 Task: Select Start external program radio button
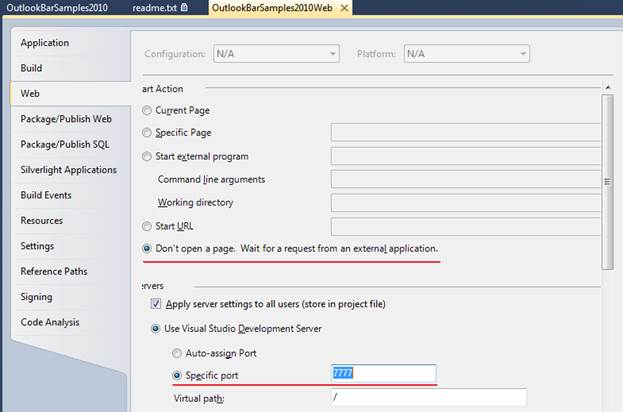pyautogui.click(x=148, y=157)
